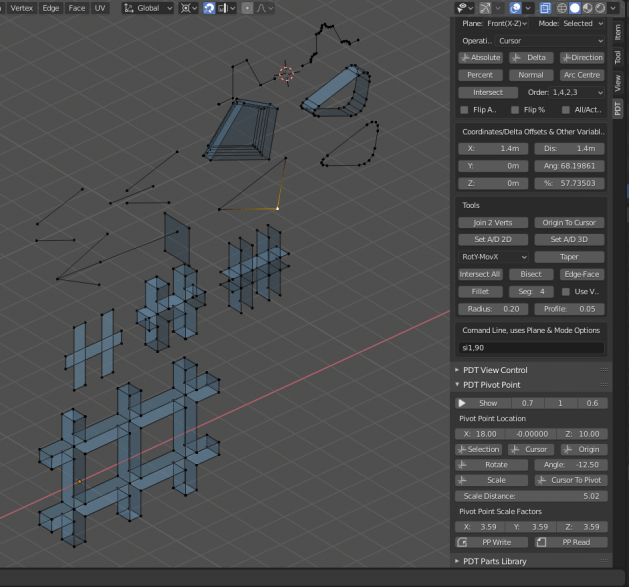Adjust the Scale Distance slider field

(x=531, y=496)
